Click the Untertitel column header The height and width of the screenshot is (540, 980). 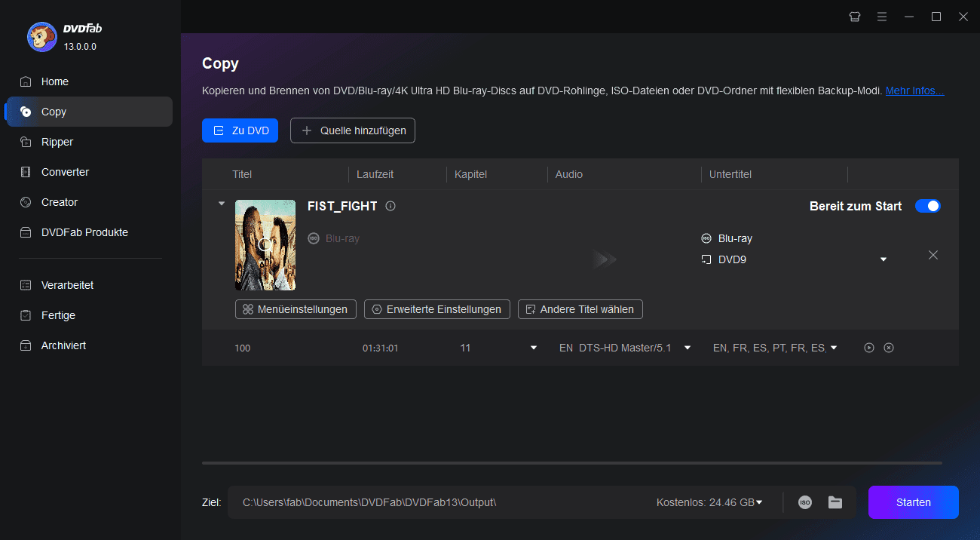tap(730, 174)
